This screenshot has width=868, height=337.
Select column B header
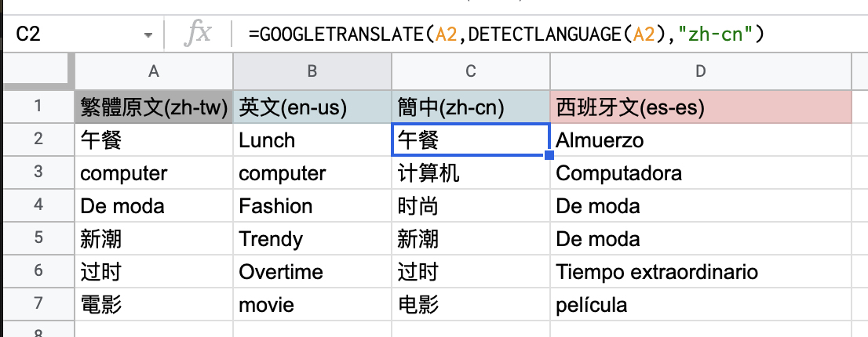click(x=312, y=71)
